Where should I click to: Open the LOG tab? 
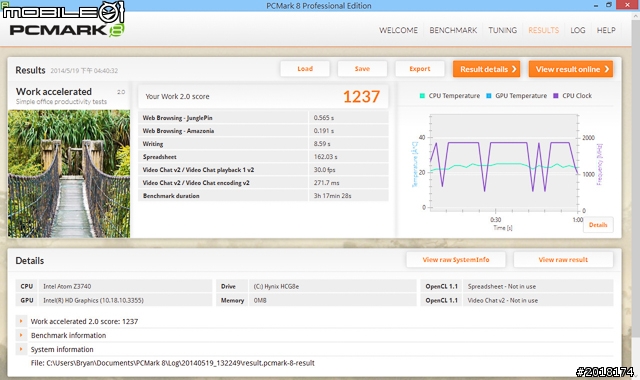click(x=578, y=30)
